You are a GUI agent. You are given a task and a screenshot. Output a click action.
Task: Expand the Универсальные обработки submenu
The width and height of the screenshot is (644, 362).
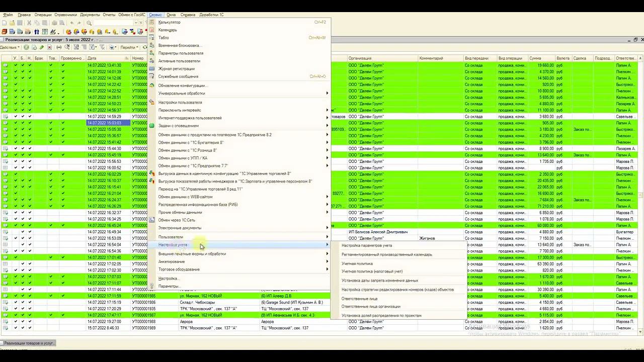pyautogui.click(x=239, y=94)
